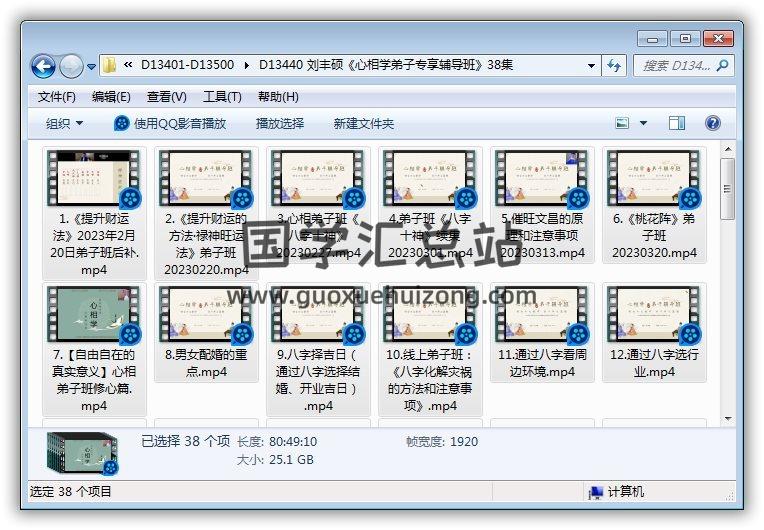This screenshot has height=530, width=764.
Task: Expand the view options dropdown arrow
Action: click(643, 123)
